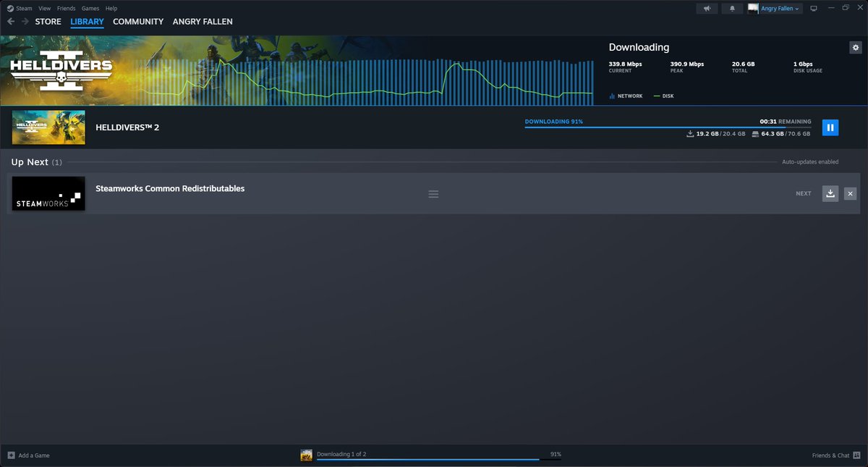Click the disk drive size icon
This screenshot has height=467, width=868.
[x=755, y=134]
